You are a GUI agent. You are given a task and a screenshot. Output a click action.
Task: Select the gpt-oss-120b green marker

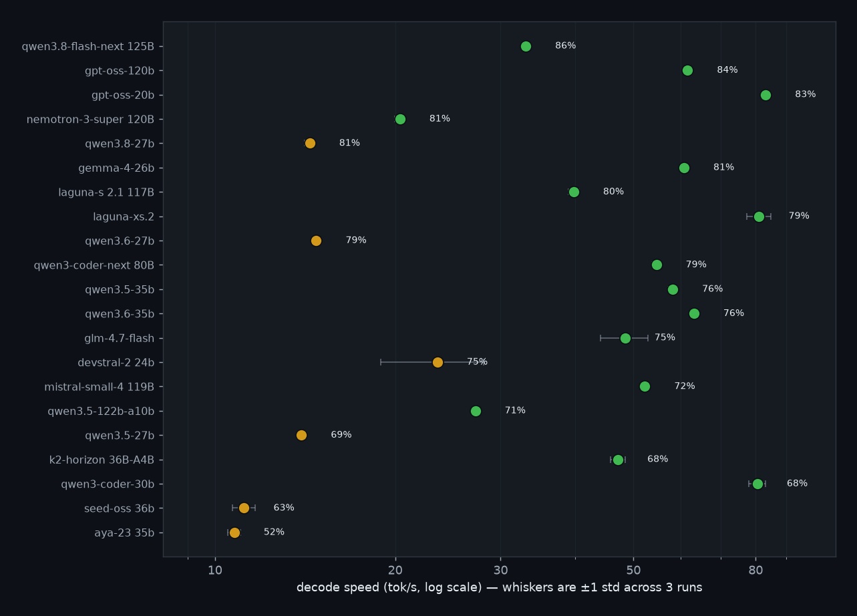tap(687, 70)
